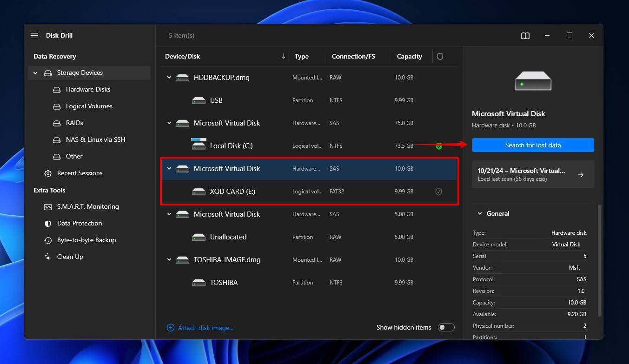The width and height of the screenshot is (629, 364).
Task: Collapse the General properties section
Action: point(480,214)
